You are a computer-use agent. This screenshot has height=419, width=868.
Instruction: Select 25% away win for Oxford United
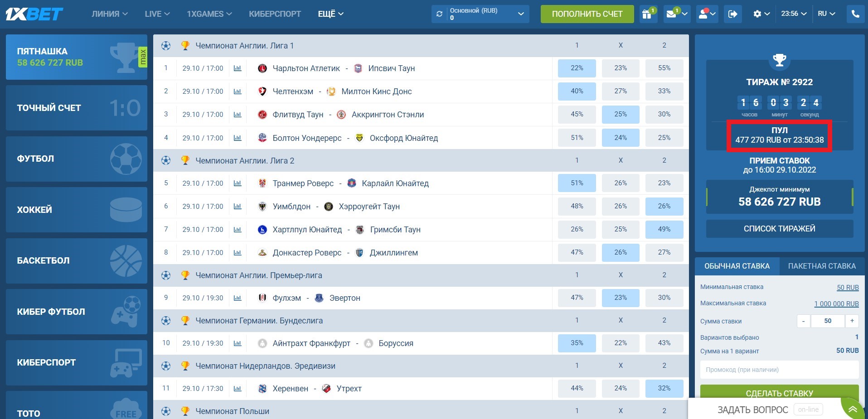point(664,138)
